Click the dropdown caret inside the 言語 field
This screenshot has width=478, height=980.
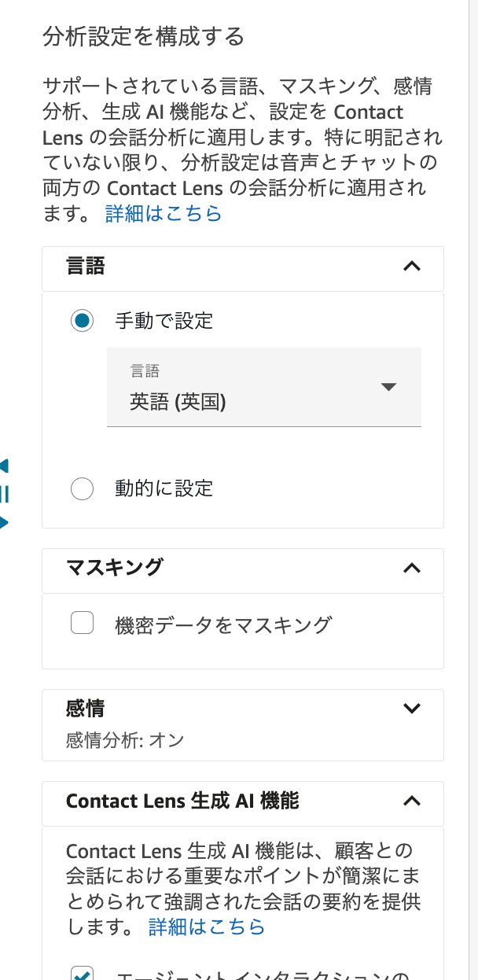388,387
